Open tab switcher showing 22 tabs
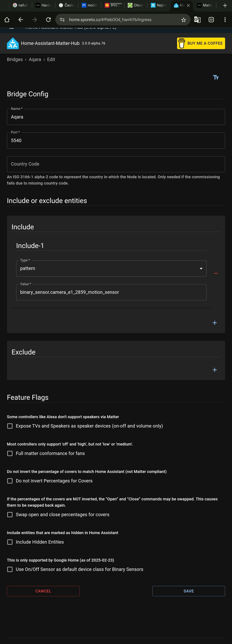The width and height of the screenshot is (232, 644). 211,19
